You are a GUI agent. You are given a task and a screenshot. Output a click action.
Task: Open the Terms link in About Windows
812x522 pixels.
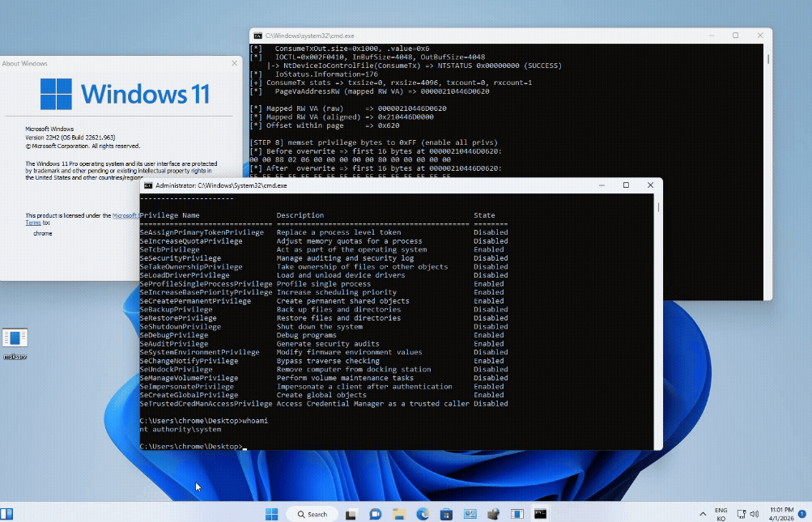(x=33, y=223)
